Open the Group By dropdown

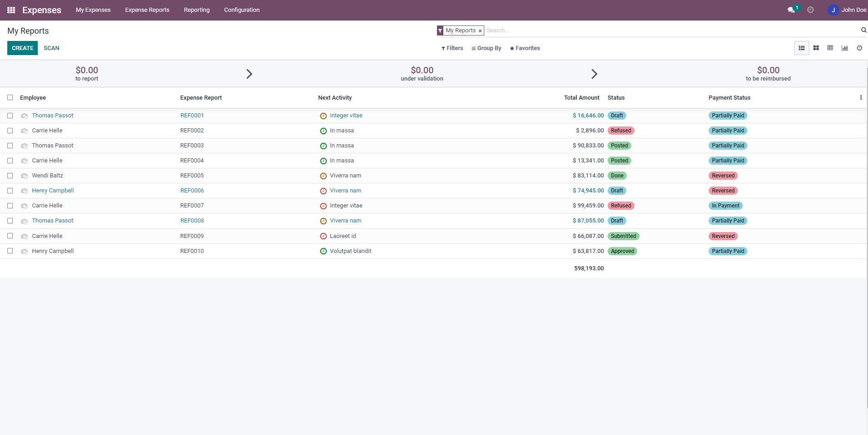(x=486, y=48)
